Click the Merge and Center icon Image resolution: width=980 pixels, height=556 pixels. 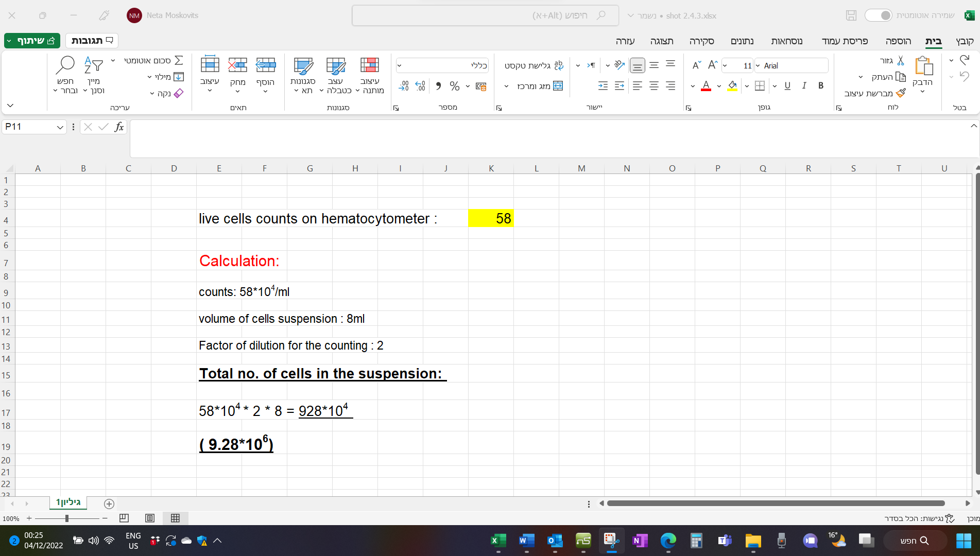coord(558,86)
